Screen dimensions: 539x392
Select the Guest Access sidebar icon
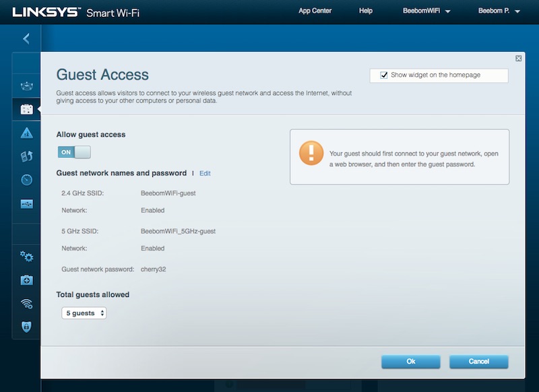(26, 109)
